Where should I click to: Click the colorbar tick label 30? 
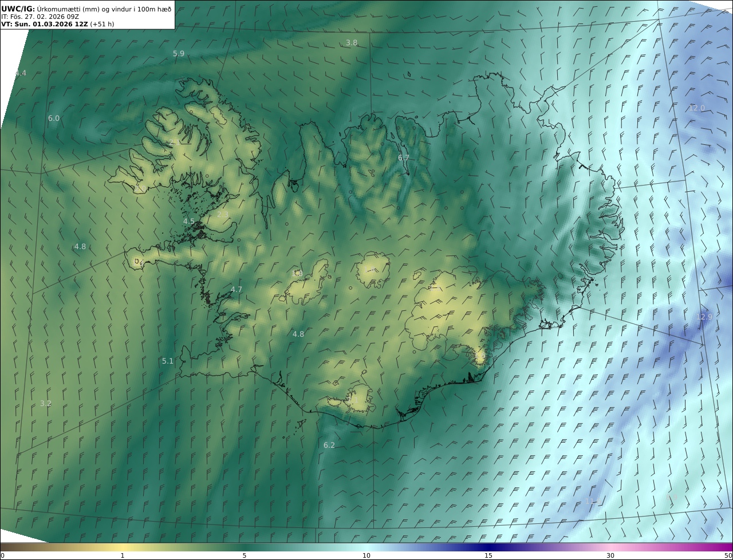click(x=610, y=555)
